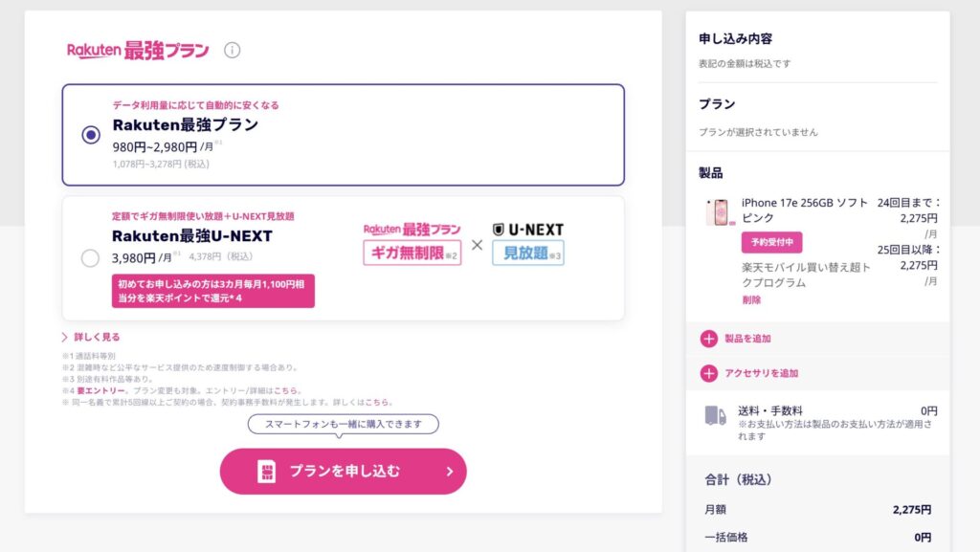Click the 見放題 badge under U-NEXT
Image resolution: width=980 pixels, height=552 pixels.
(x=528, y=253)
